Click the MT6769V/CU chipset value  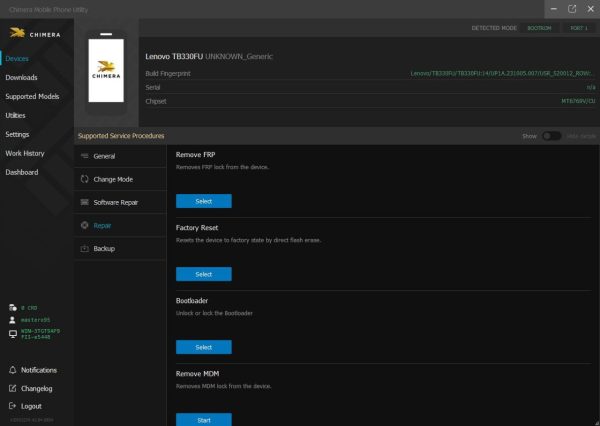click(x=578, y=101)
